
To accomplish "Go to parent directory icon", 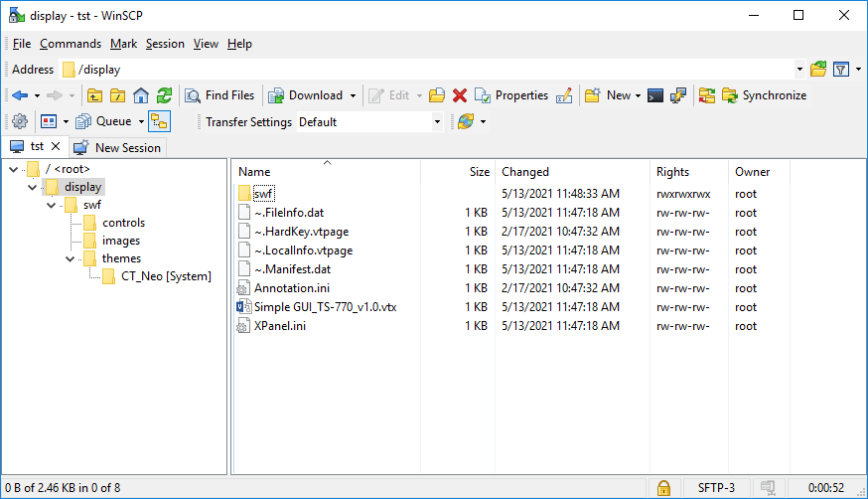I will point(95,95).
